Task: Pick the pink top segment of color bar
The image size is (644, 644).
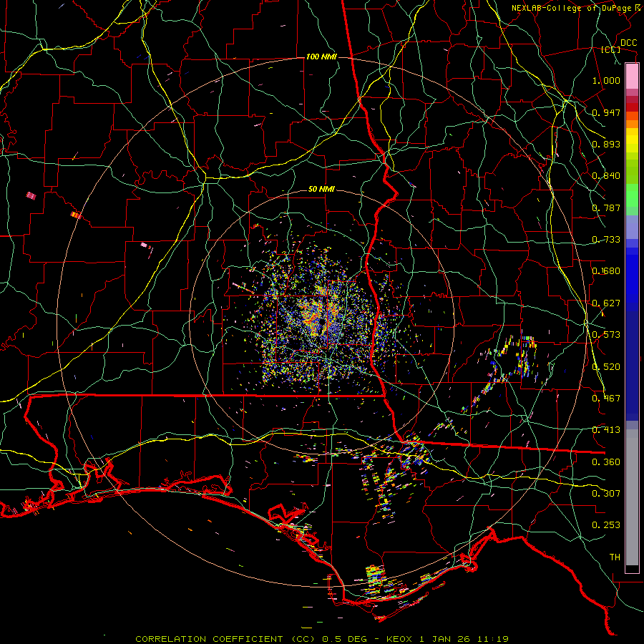Action: click(632, 76)
